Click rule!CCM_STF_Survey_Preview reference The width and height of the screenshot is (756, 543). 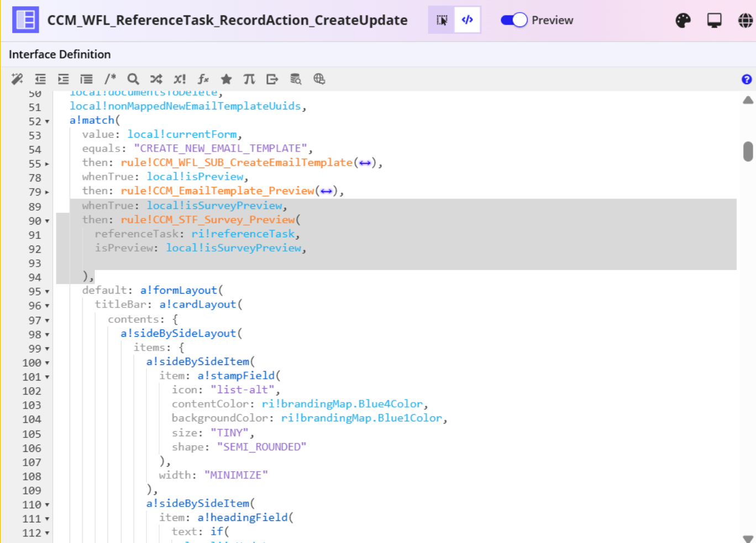(208, 220)
